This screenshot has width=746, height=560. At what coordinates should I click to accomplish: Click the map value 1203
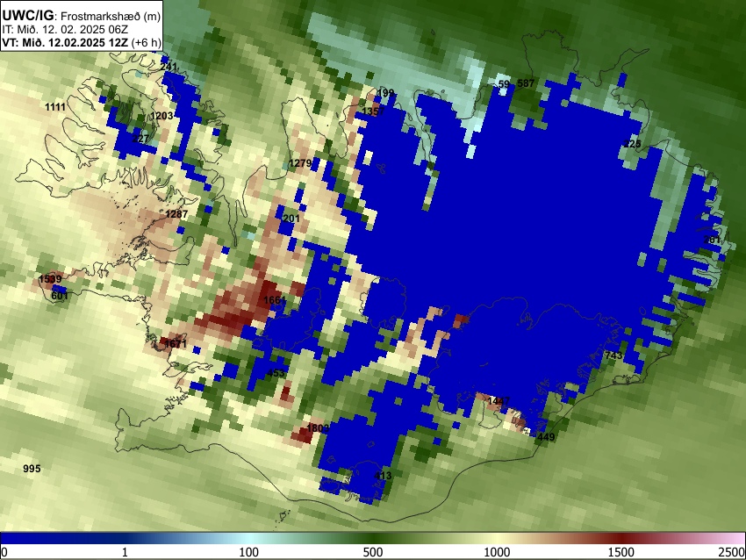161,116
